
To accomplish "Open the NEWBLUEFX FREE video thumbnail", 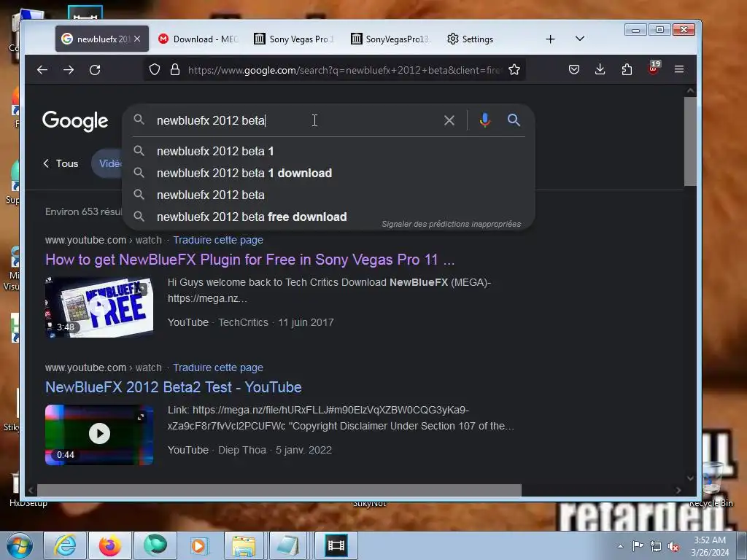I will (x=99, y=307).
